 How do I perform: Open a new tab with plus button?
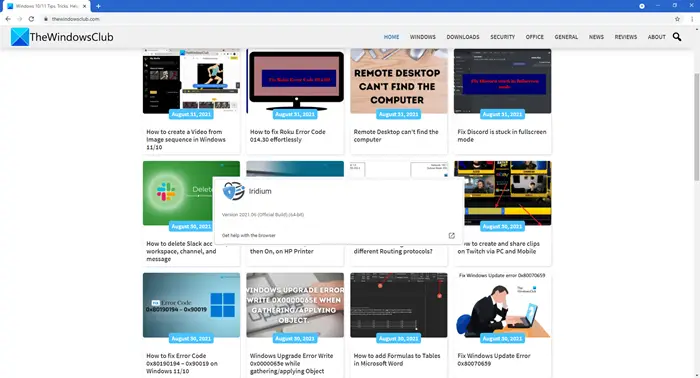(98, 6)
